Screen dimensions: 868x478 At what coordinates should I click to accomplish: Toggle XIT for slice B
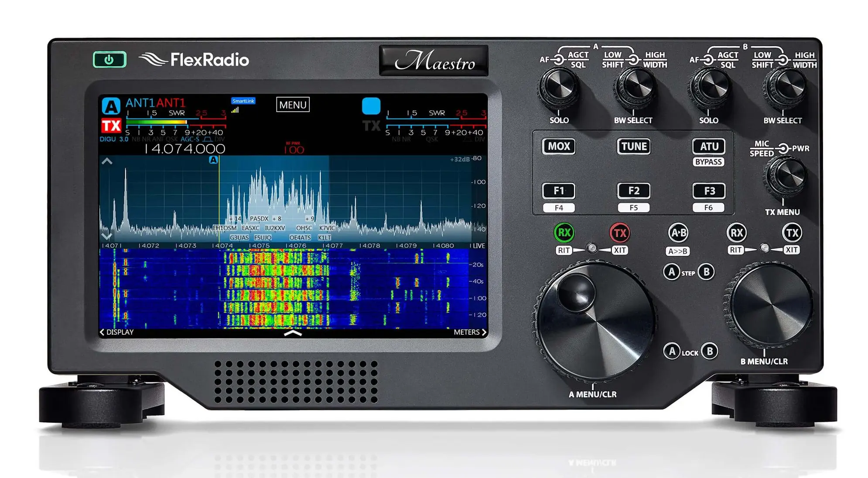click(791, 250)
